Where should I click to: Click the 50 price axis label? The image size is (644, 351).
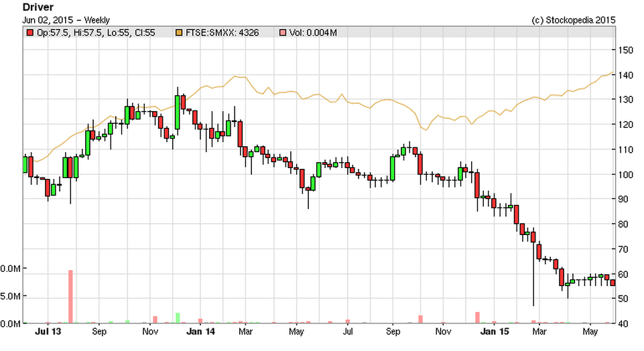coord(623,299)
